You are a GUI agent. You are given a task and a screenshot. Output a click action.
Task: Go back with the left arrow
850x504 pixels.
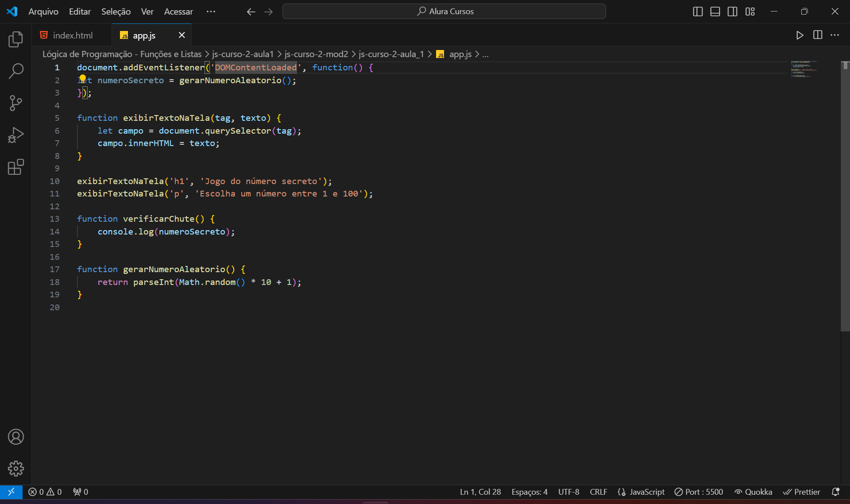(x=251, y=12)
